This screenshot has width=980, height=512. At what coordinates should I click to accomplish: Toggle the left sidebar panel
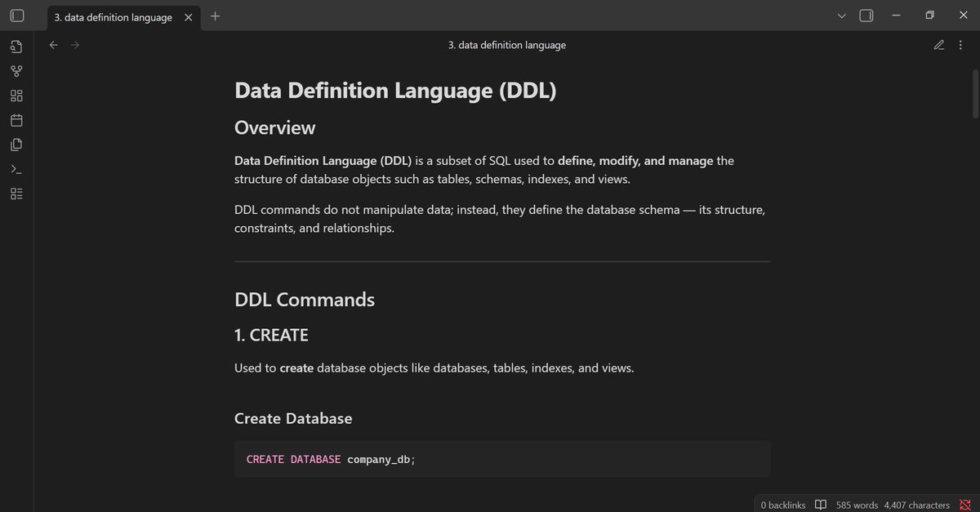16,16
